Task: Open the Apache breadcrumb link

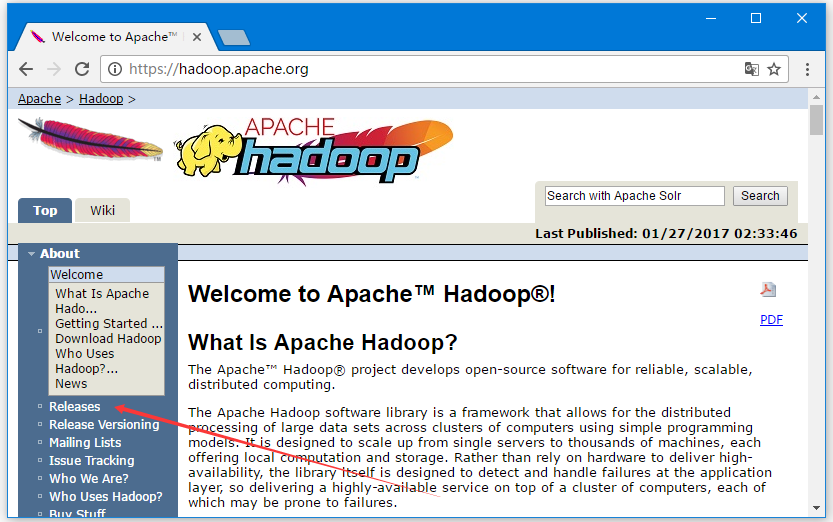Action: 39,99
